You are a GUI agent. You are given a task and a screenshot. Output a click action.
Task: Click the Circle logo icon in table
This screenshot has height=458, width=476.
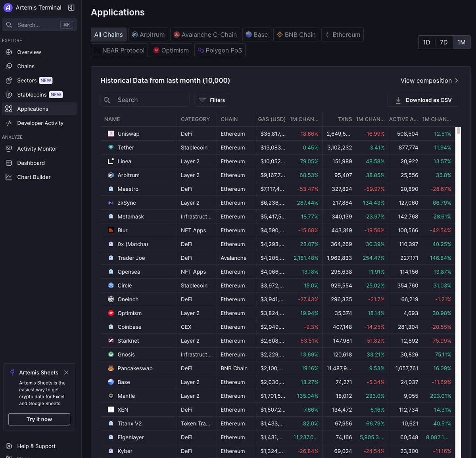tap(111, 286)
